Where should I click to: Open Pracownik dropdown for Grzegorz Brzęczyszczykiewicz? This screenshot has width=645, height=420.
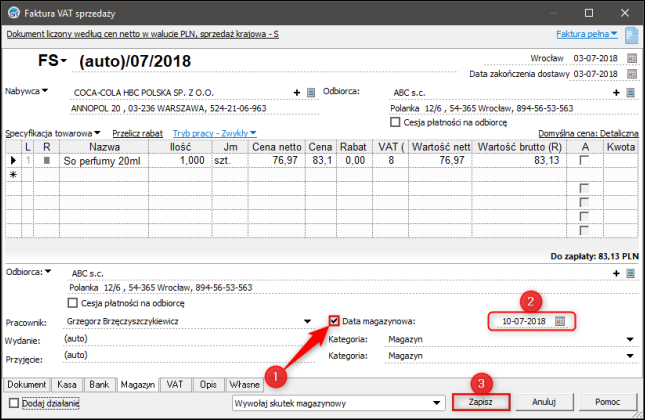307,321
